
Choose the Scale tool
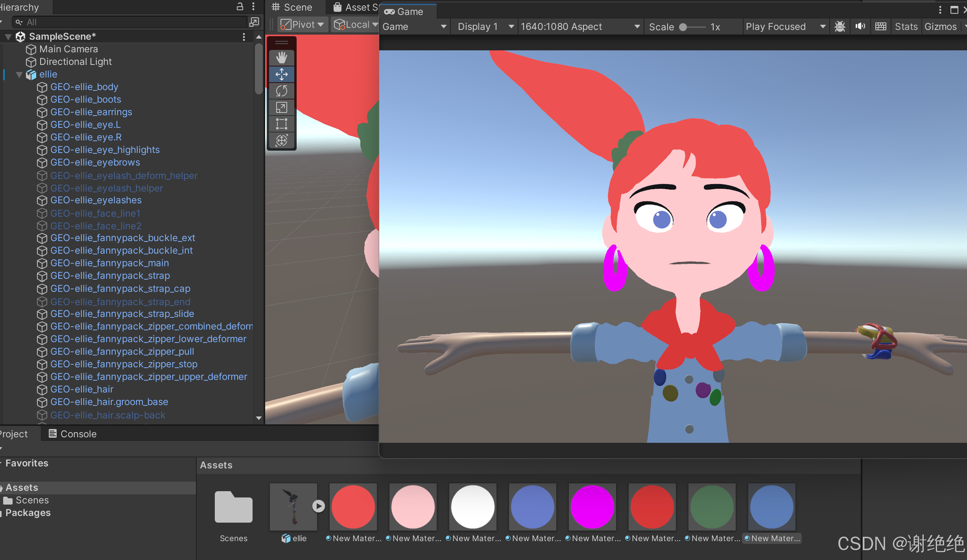tap(281, 107)
